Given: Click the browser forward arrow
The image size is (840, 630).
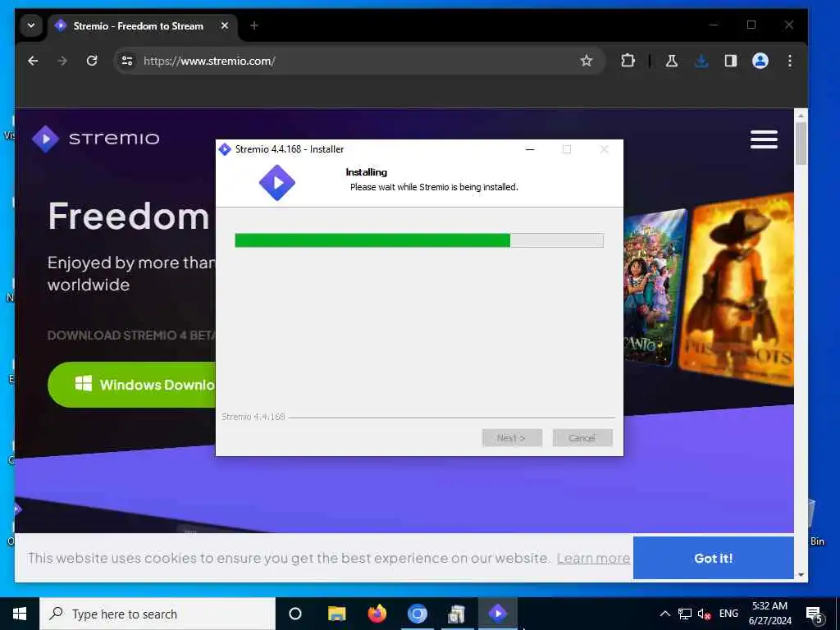Looking at the screenshot, I should click(x=62, y=61).
